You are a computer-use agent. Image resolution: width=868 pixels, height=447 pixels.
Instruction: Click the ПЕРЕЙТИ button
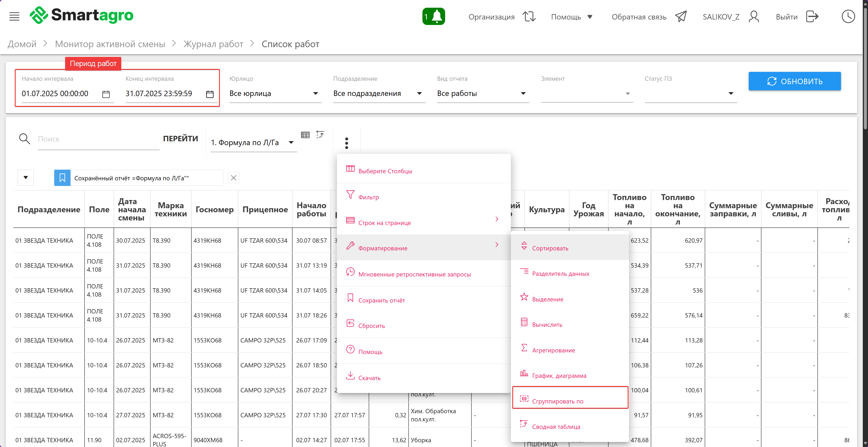pyautogui.click(x=180, y=139)
